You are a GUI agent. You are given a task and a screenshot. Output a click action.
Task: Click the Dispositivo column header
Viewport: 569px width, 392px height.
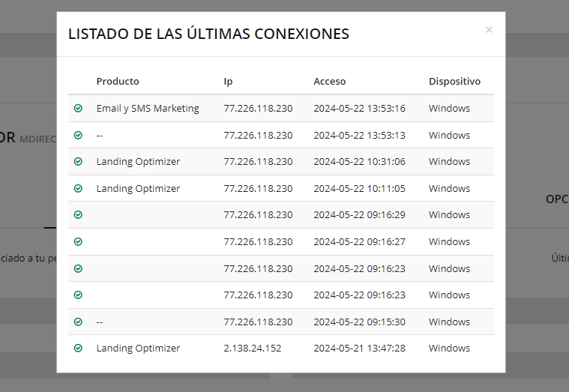pos(454,82)
